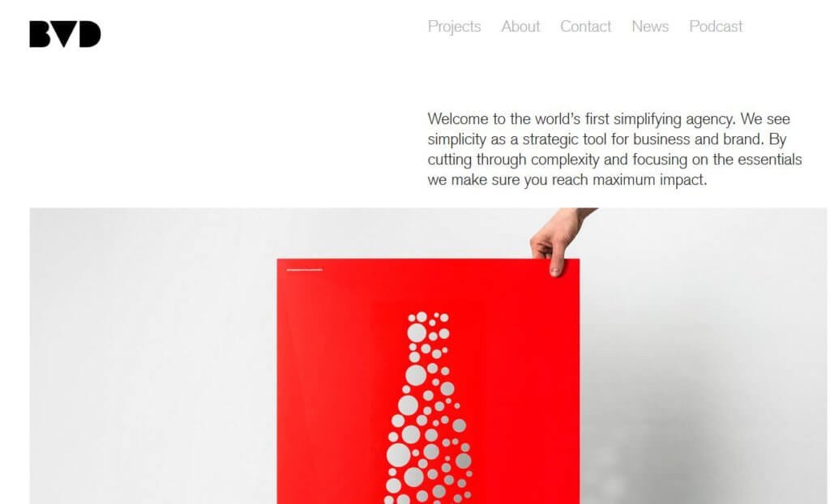Image resolution: width=830 pixels, height=504 pixels.
Task: Click the thumb gripping the poster edge
Action: point(555,266)
